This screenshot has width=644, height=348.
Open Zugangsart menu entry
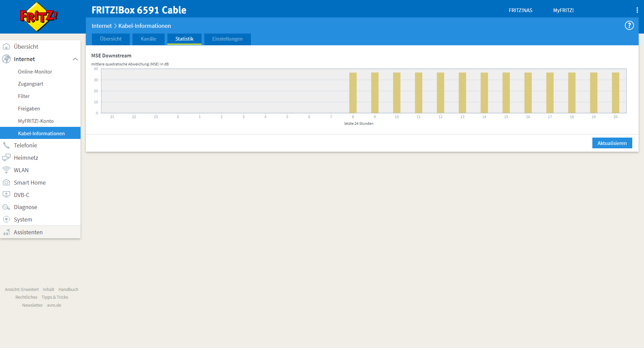point(31,84)
